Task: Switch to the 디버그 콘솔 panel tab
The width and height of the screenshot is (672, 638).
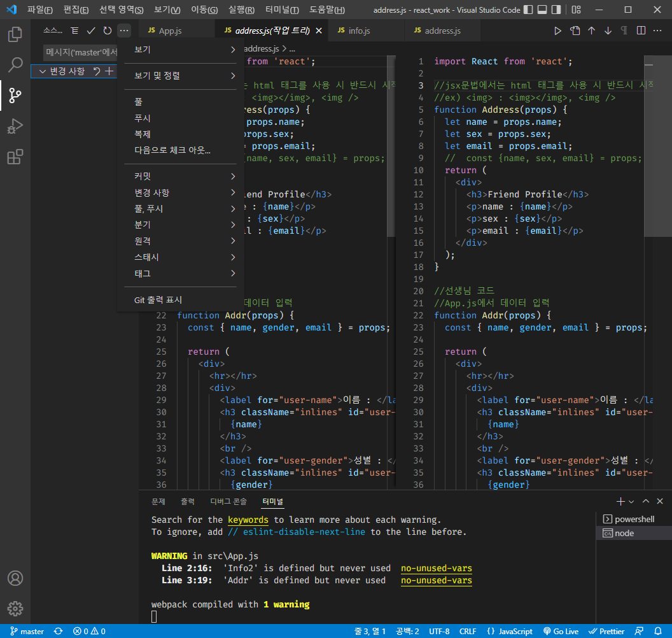Action: tap(228, 501)
